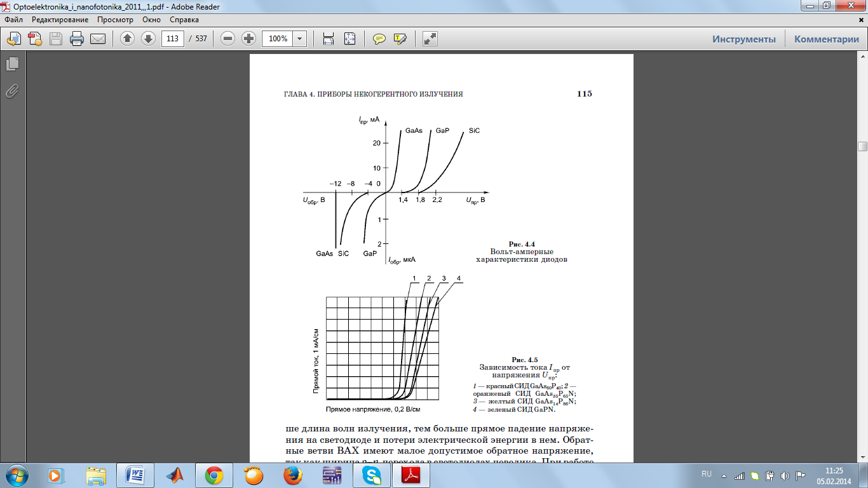The width and height of the screenshot is (868, 488).
Task: Open the Комментарии pane
Action: point(826,39)
